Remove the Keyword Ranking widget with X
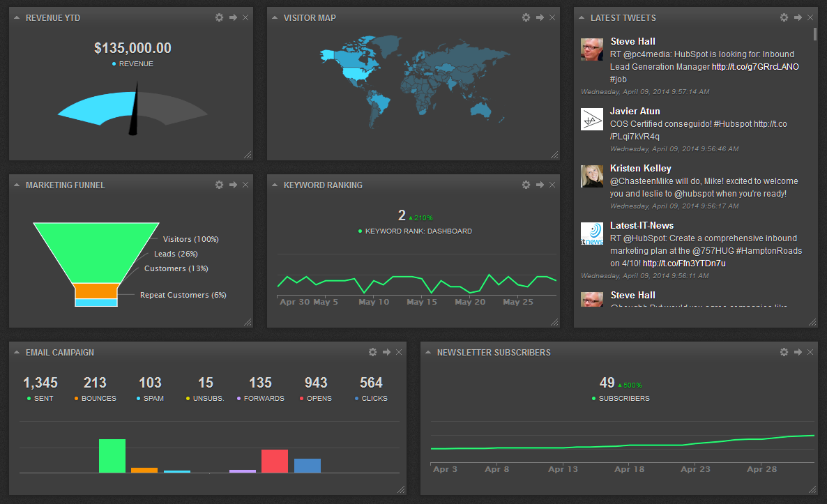 (x=552, y=185)
